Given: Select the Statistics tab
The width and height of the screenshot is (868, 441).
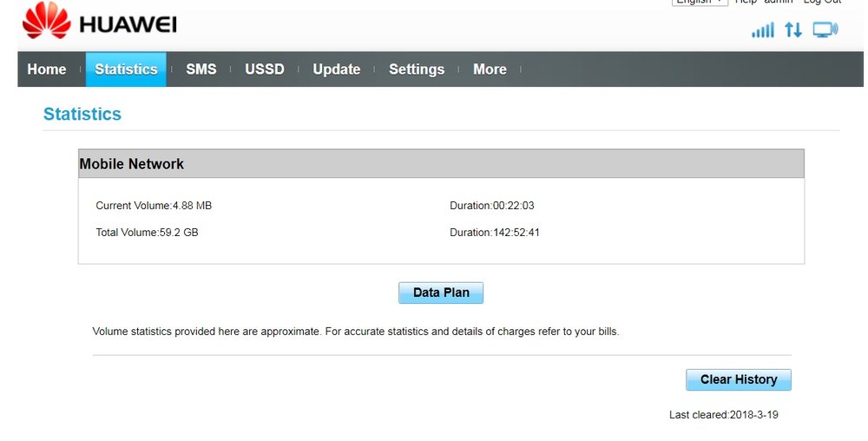Looking at the screenshot, I should 126,69.
